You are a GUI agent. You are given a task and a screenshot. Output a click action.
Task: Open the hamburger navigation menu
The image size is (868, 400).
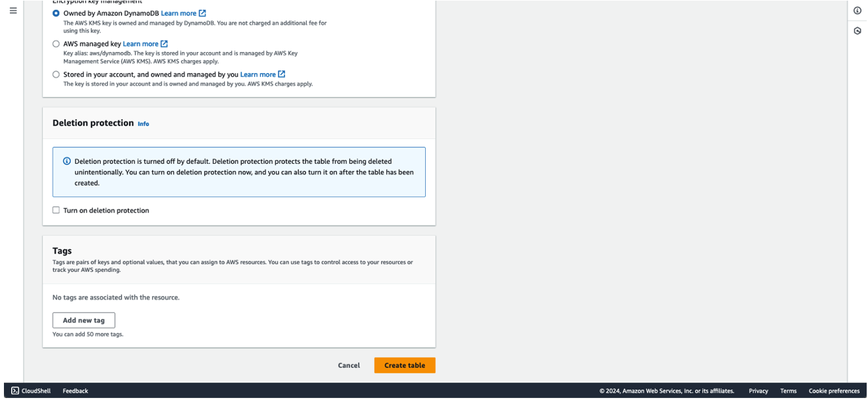[x=13, y=11]
